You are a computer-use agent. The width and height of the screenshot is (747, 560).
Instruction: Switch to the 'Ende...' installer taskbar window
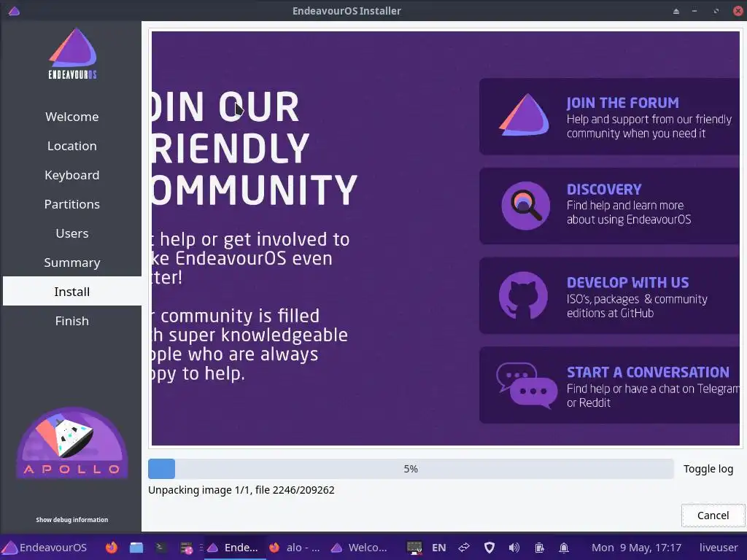click(234, 548)
